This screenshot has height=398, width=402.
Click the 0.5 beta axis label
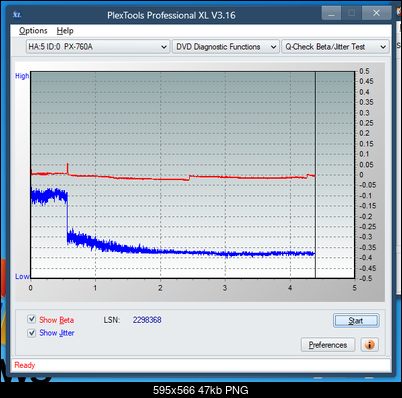coord(364,71)
